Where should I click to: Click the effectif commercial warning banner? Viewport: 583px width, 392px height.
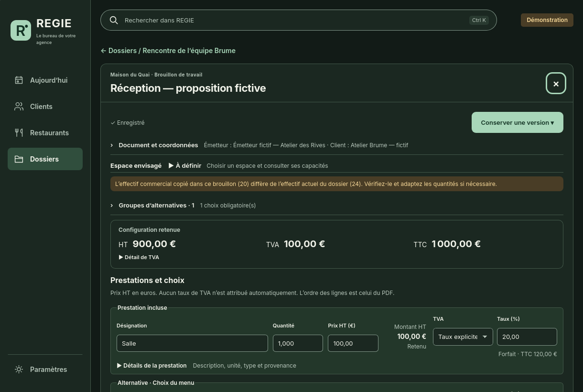337,184
